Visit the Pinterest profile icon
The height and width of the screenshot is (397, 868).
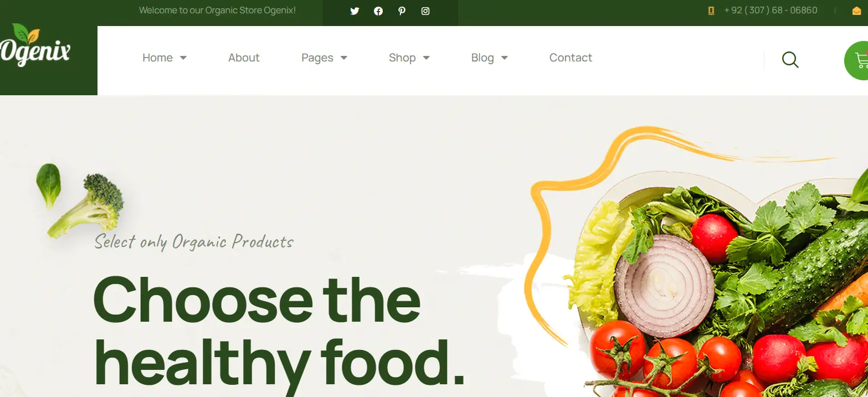pyautogui.click(x=402, y=11)
